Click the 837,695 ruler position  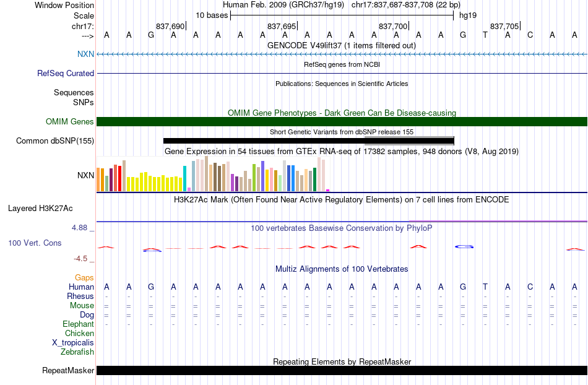(x=282, y=26)
